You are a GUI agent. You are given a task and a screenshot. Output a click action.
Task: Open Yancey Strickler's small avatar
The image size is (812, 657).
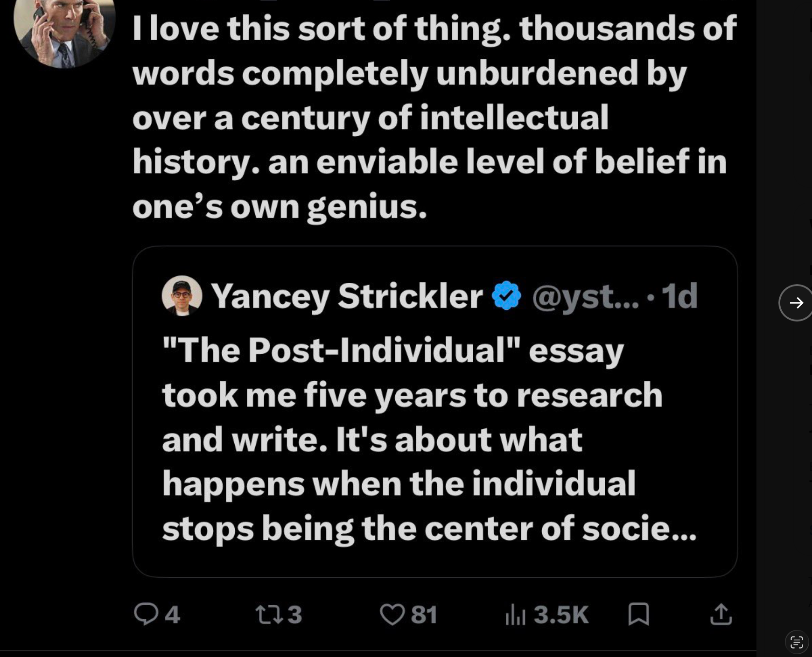pos(182,296)
